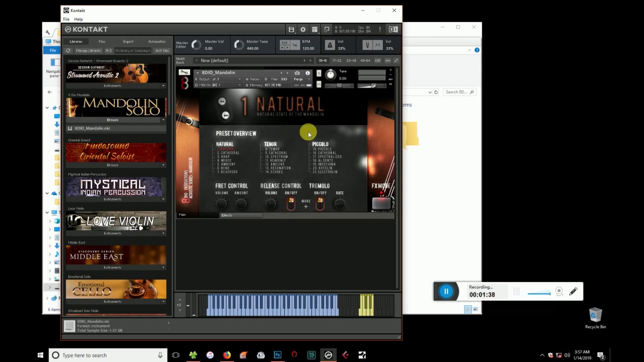Open the Purge dropdown

pos(301,79)
